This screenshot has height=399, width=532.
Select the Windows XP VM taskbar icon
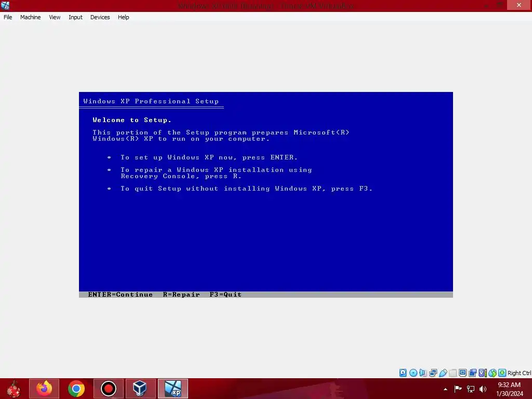172,389
